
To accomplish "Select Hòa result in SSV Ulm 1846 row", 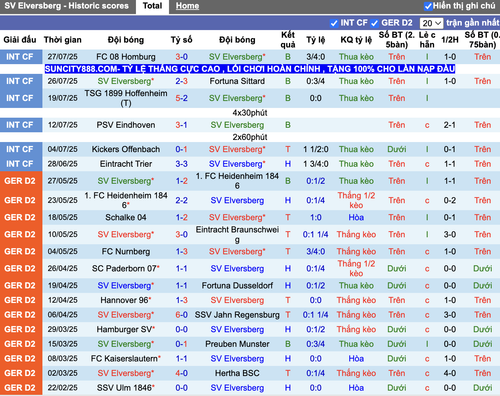I will (356, 388).
